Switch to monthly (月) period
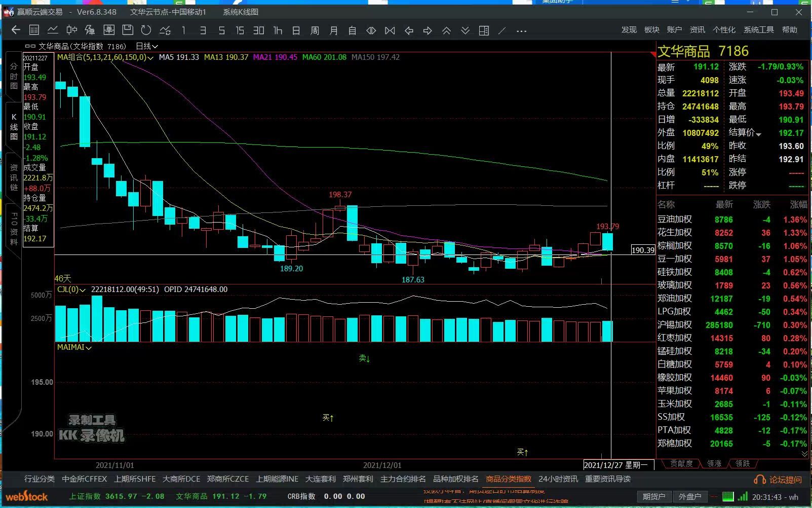Viewport: 812px width, 508px height. click(333, 30)
